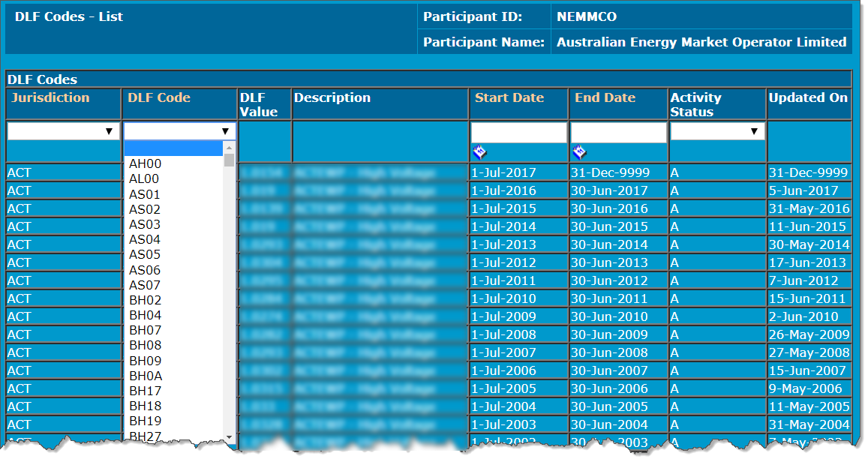Image resolution: width=868 pixels, height=465 pixels.
Task: Pick BH0A from the dropdown options
Action: pyautogui.click(x=145, y=376)
